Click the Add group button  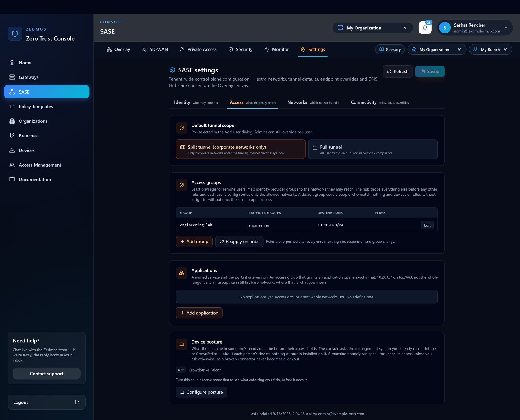pyautogui.click(x=194, y=242)
